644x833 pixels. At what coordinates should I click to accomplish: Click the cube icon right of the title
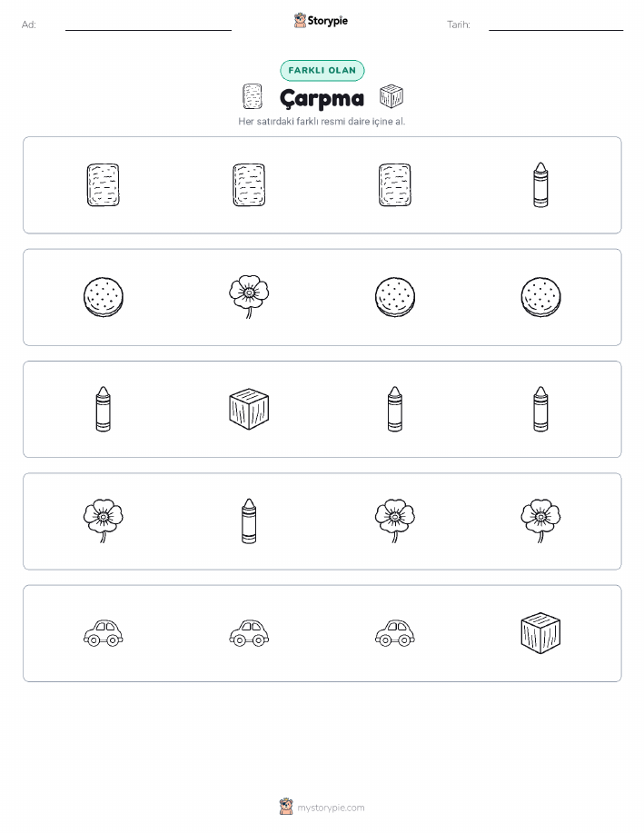[391, 96]
